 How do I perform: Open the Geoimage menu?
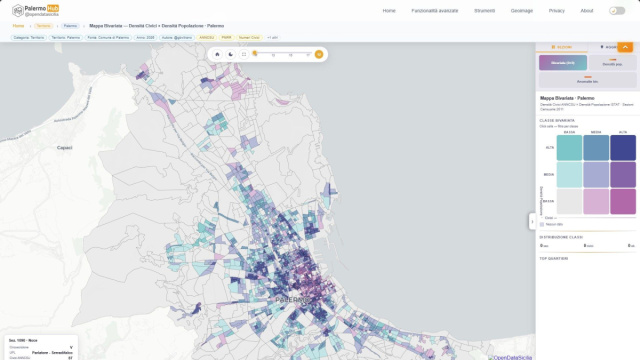click(522, 11)
